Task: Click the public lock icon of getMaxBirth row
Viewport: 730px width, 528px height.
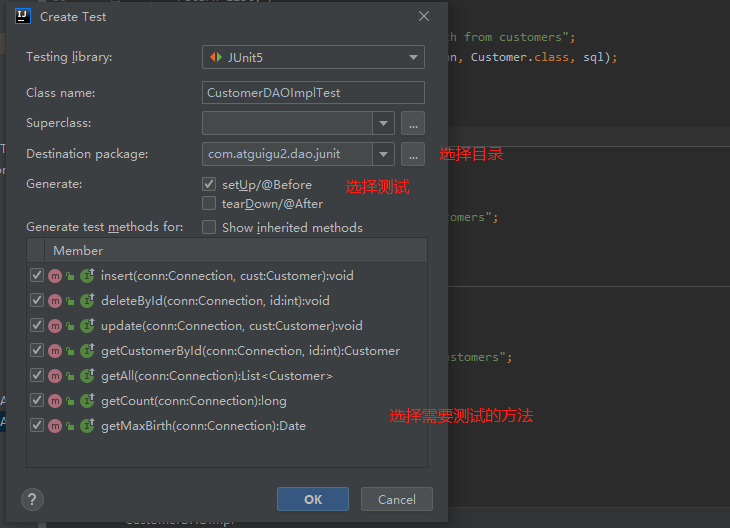Action: pos(70,426)
